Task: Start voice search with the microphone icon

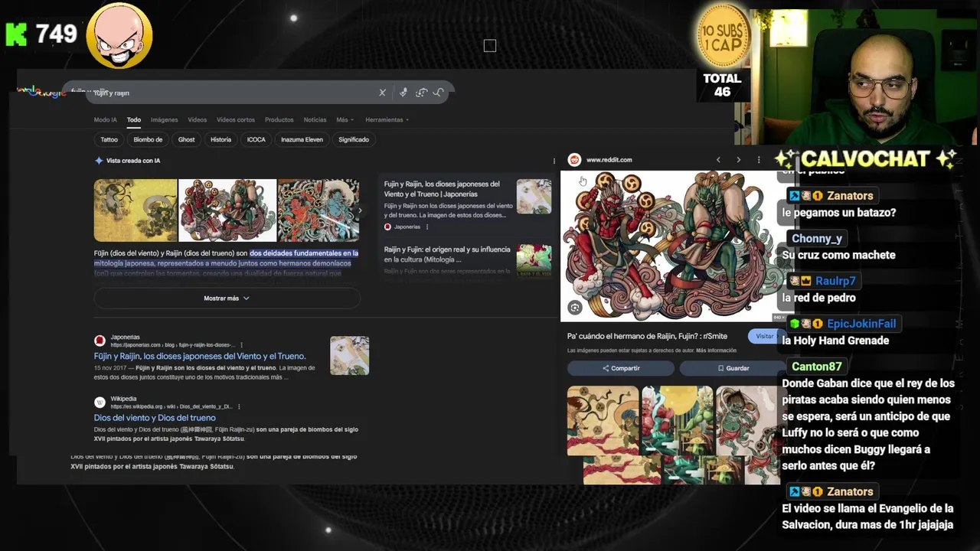Action: tap(403, 93)
